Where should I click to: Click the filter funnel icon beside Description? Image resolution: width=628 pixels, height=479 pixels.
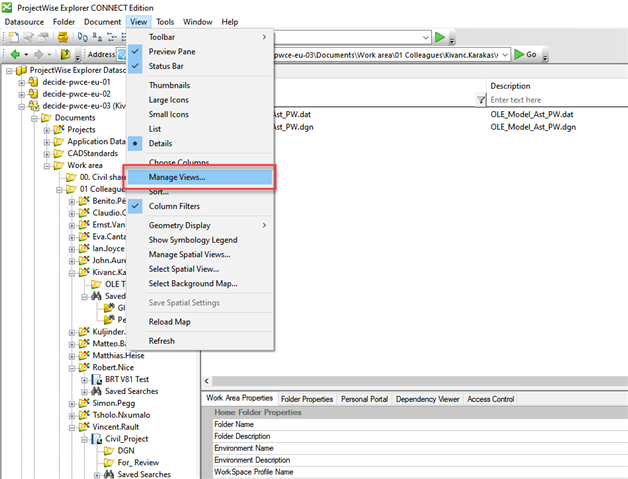[x=481, y=100]
